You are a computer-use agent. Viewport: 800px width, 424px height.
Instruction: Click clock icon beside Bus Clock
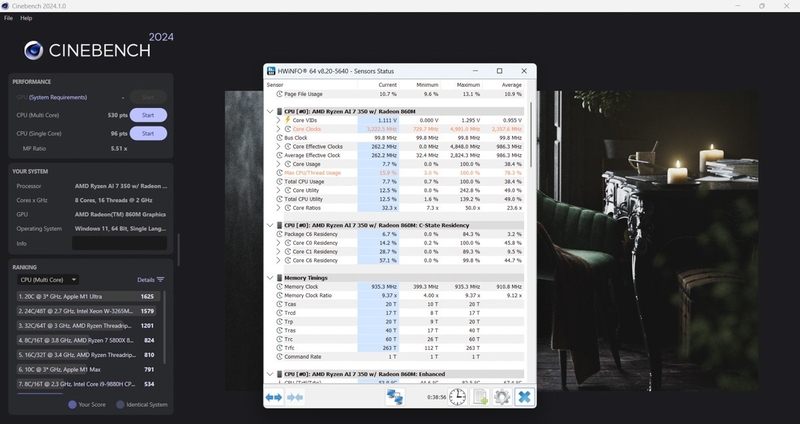click(280, 138)
